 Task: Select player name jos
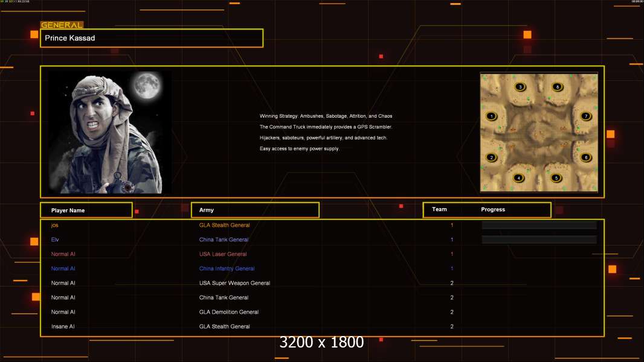pos(54,225)
